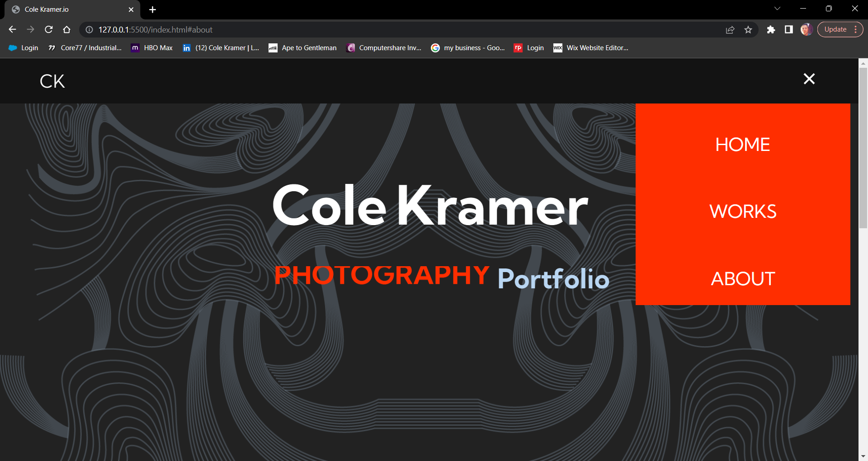Image resolution: width=868 pixels, height=461 pixels.
Task: Open the HBO Max bookmark
Action: coord(152,48)
